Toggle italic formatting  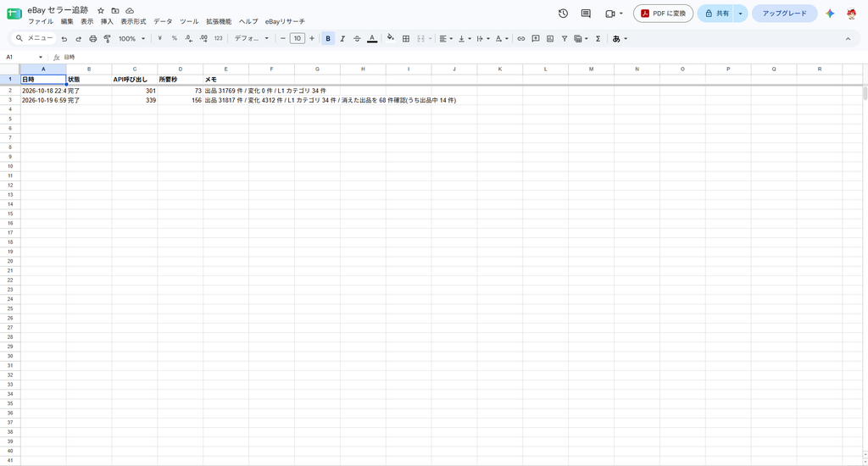pyautogui.click(x=342, y=39)
